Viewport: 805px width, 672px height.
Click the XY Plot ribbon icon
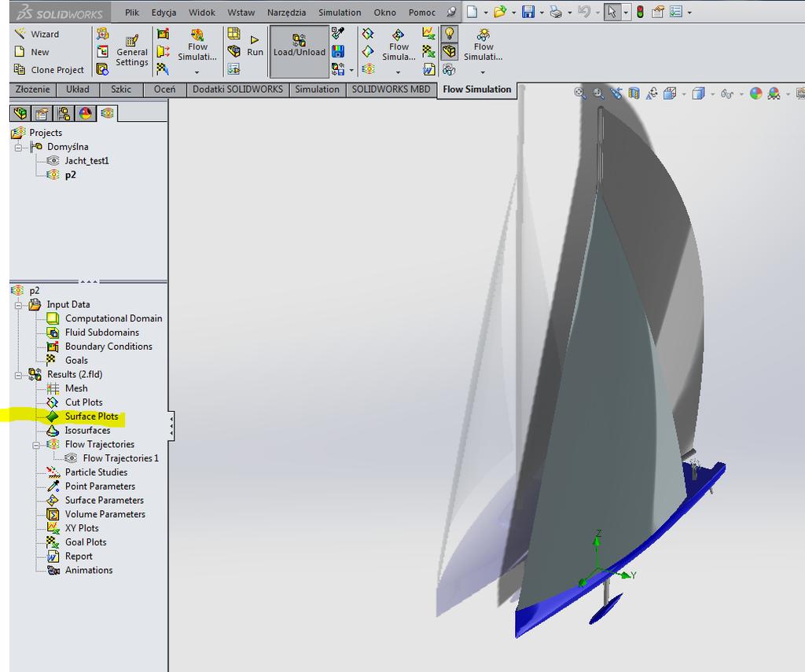(428, 34)
